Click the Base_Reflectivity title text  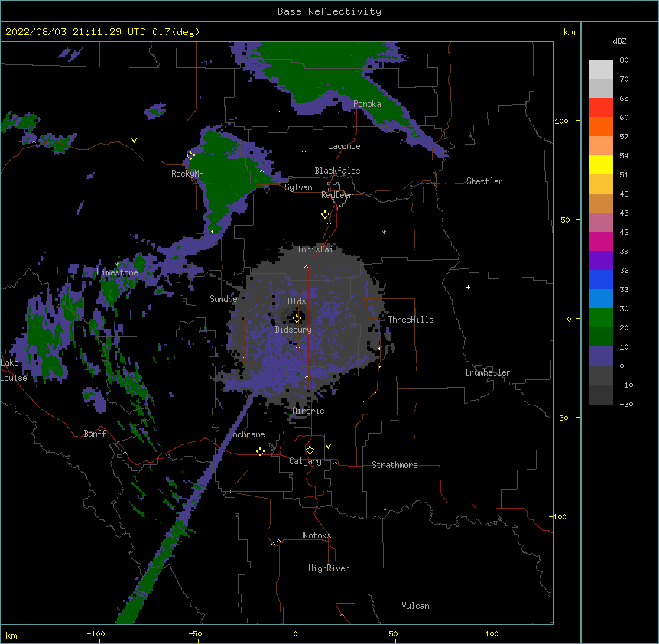point(329,11)
